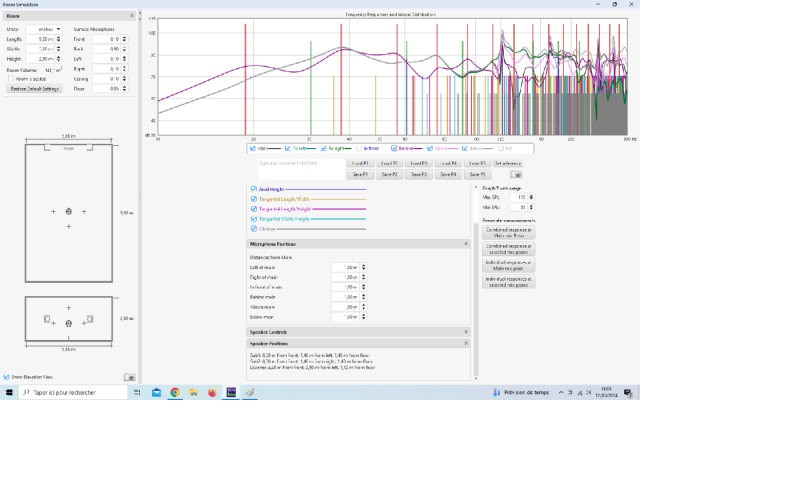
Task: Toggle the To right mic trace
Action: (x=323, y=148)
